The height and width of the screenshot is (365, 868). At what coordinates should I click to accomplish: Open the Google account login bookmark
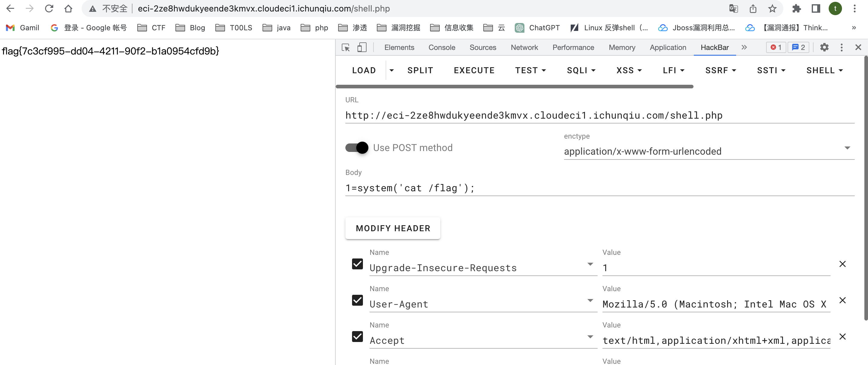[x=89, y=28]
